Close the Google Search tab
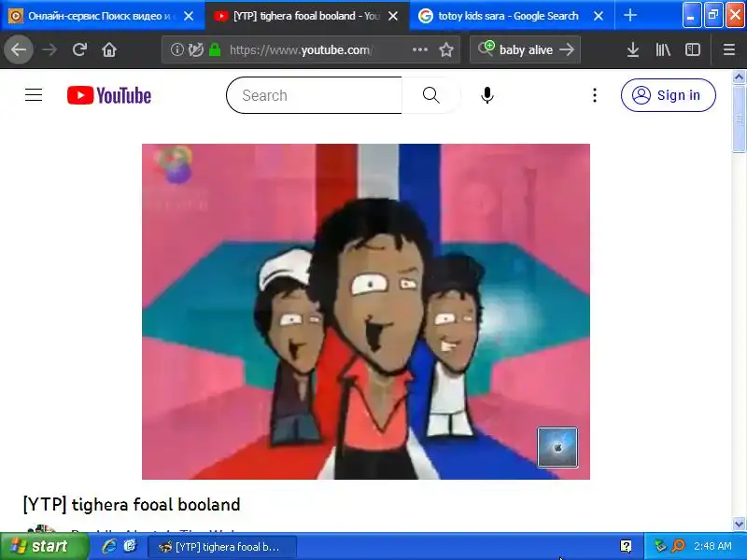Image resolution: width=747 pixels, height=560 pixels. click(599, 16)
